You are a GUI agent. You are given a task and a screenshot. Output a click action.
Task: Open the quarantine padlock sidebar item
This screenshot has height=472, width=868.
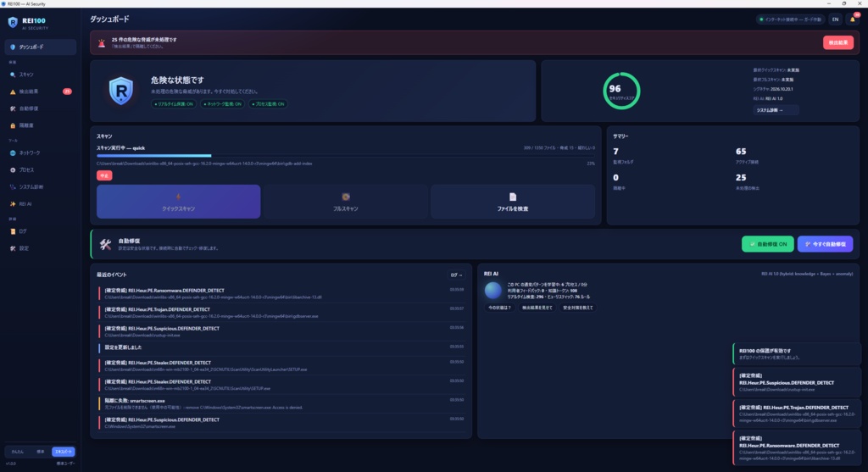tap(41, 125)
